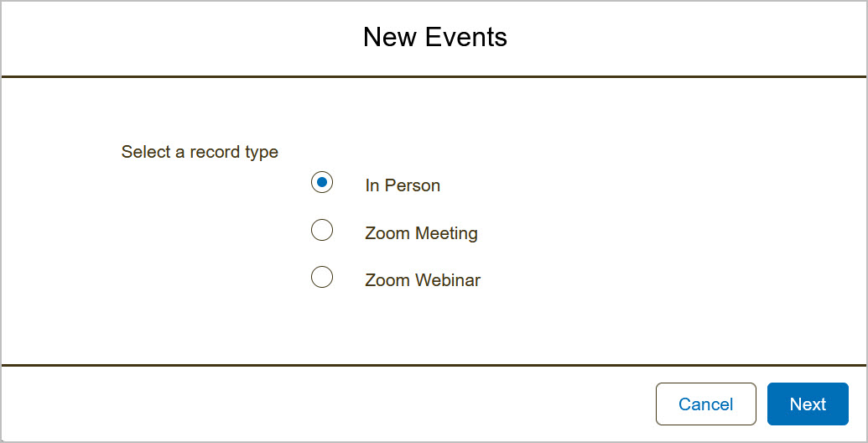Click the divider line below the title
The height and width of the screenshot is (443, 868).
tap(434, 76)
